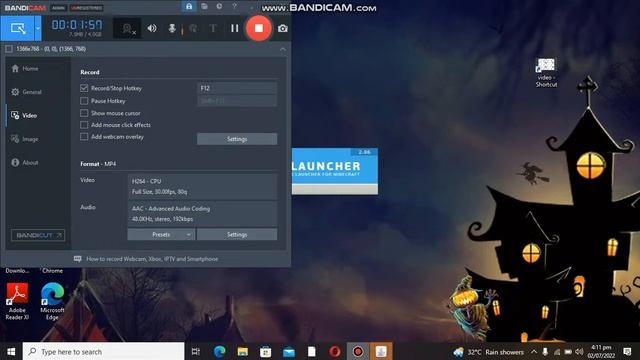Click the tray microphone icon
Screen dimensions: 640x360
(x=545, y=352)
